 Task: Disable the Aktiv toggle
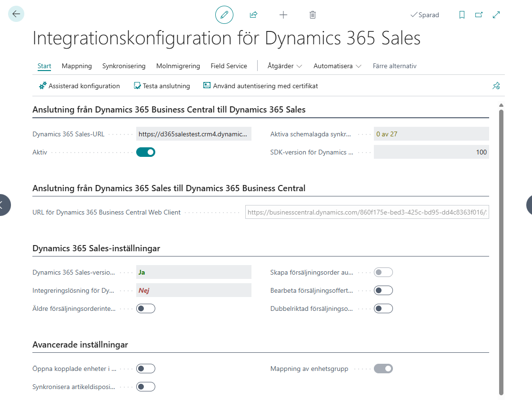(146, 153)
